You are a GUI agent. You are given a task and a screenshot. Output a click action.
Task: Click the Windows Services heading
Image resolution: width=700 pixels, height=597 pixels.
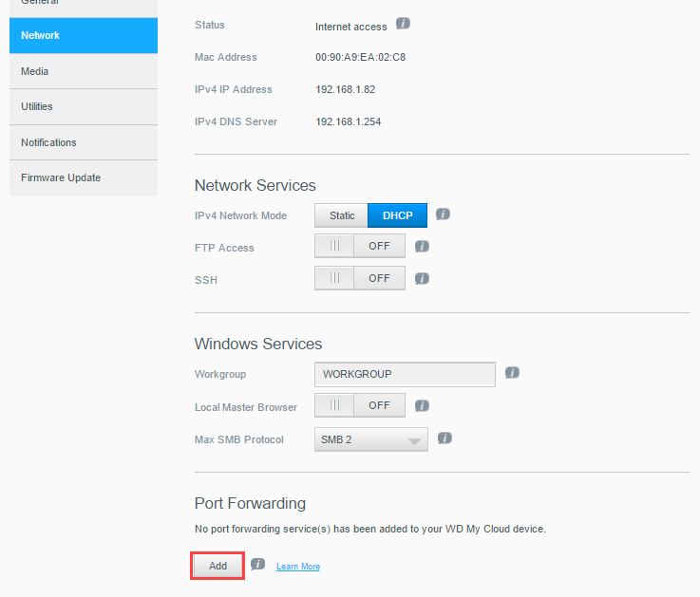(x=258, y=344)
